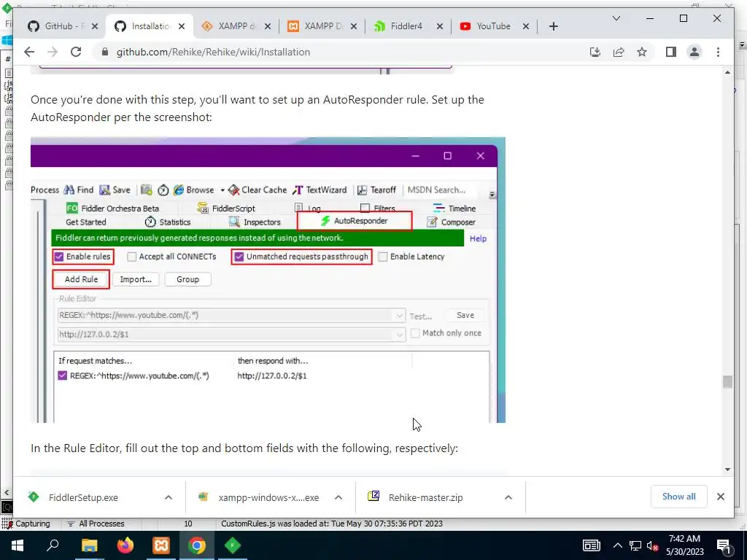
Task: Open a new browser tab
Action: [x=553, y=26]
